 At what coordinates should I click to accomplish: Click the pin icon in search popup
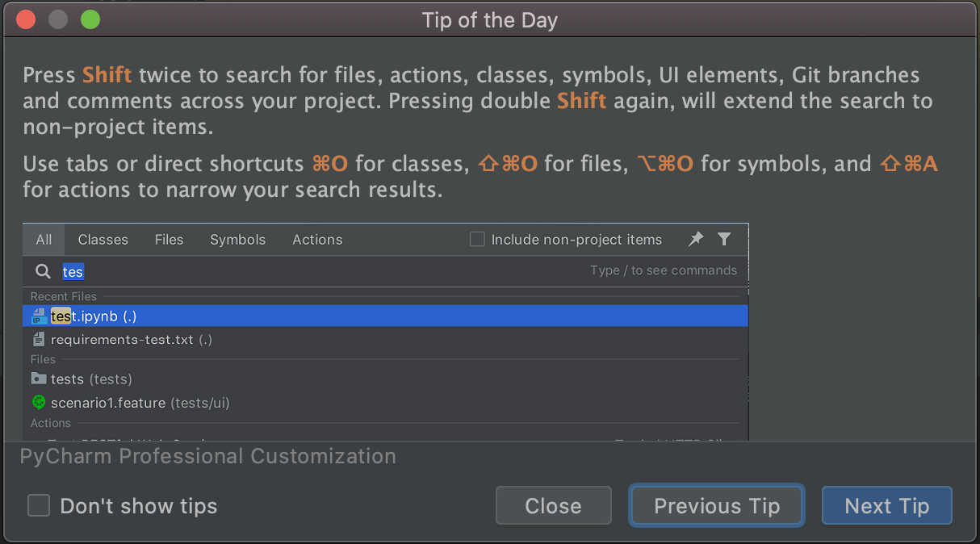click(x=696, y=239)
